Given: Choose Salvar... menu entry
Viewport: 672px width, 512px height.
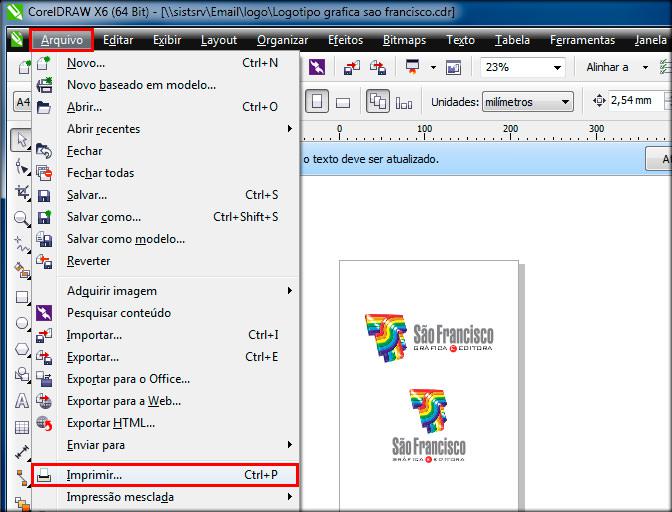Looking at the screenshot, I should click(x=165, y=195).
